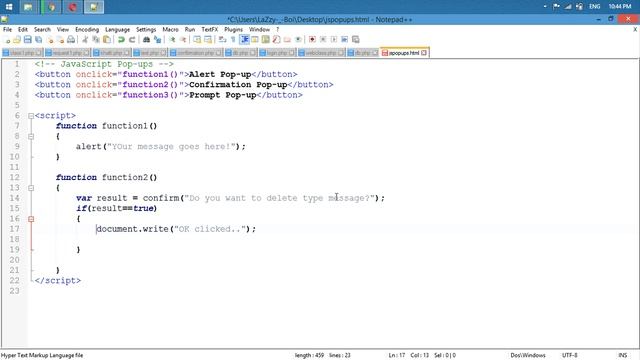Collapse function2 body fold marker on line 13
The image size is (640, 360).
pyautogui.click(x=31, y=188)
